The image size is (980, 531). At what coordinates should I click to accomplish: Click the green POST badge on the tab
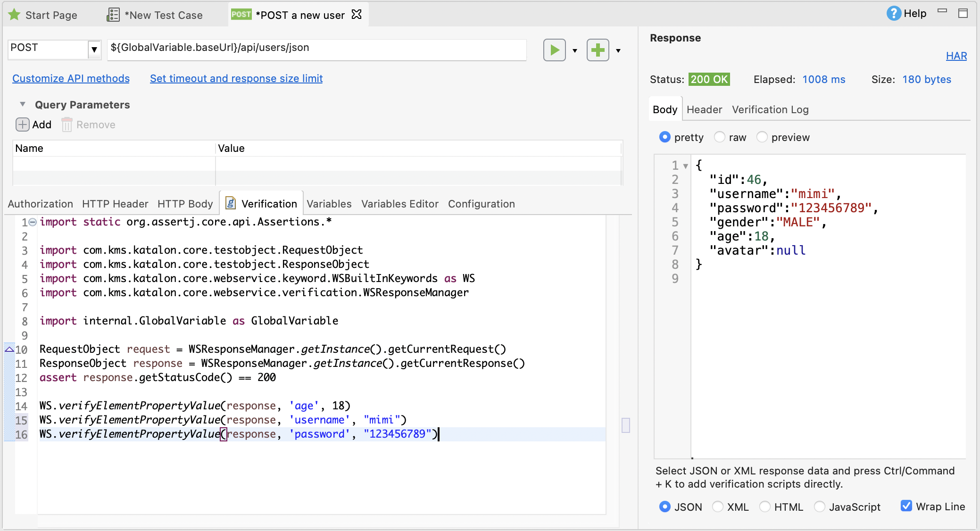241,15
